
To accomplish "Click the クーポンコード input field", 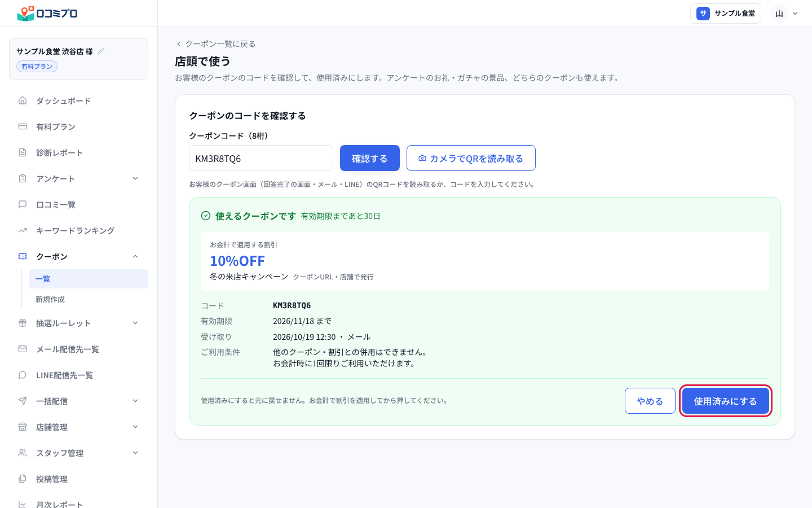I will pos(261,158).
